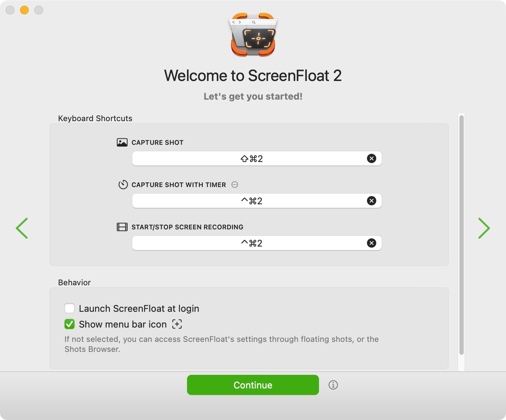Click the info icon beside Continue
Viewport: 506px width, 420px height.
tap(333, 385)
